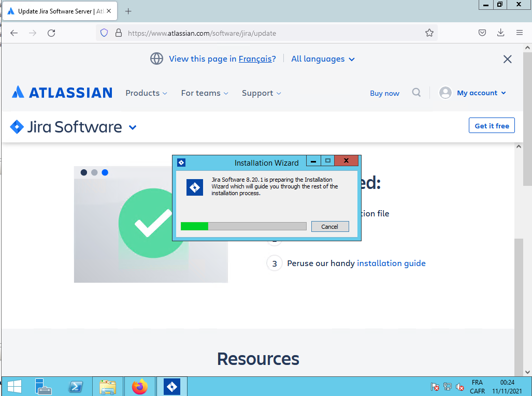Click the globe language icon
This screenshot has height=396, width=532.
(156, 58)
